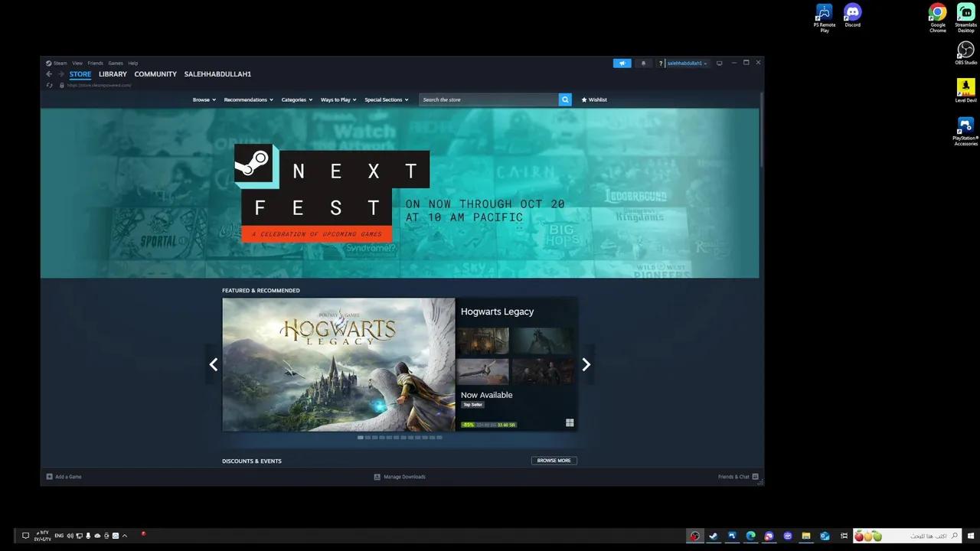This screenshot has width=980, height=551.
Task: Show previous featured game
Action: [x=214, y=364]
